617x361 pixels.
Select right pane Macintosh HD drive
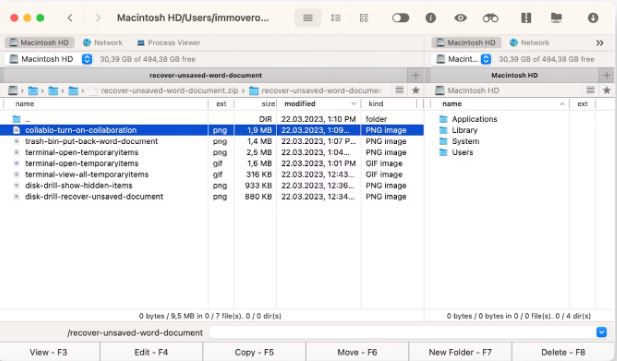point(466,43)
